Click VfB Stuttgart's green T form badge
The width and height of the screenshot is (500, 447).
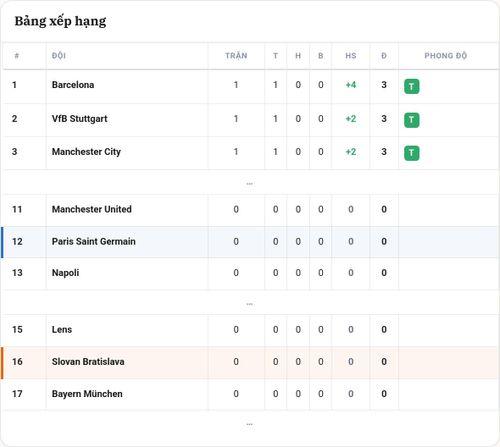(x=412, y=120)
